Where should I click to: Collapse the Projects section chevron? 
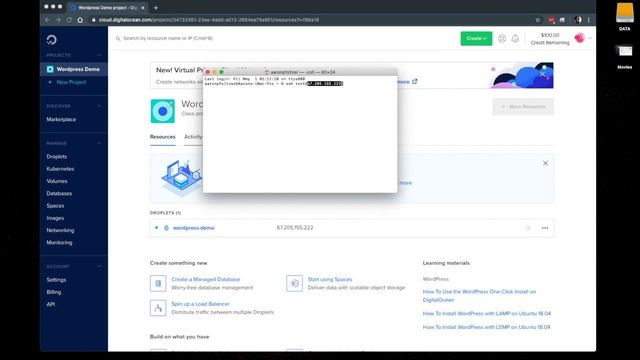(99, 55)
